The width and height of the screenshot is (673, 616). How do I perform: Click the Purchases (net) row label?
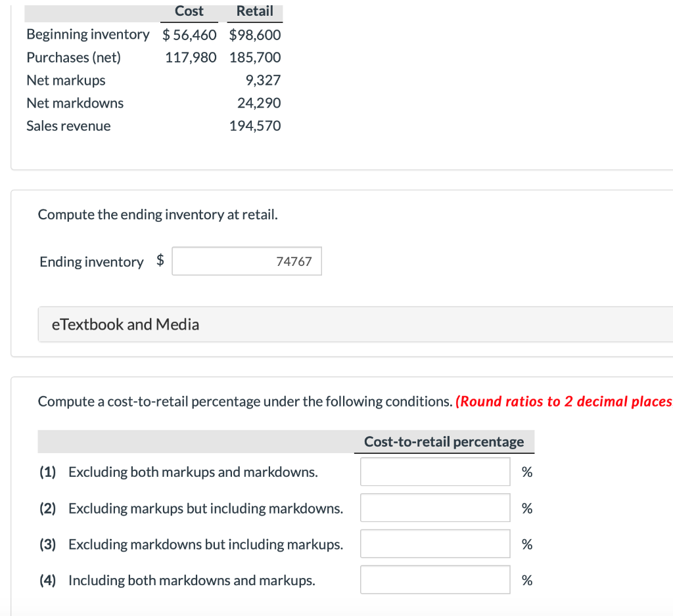tap(74, 57)
